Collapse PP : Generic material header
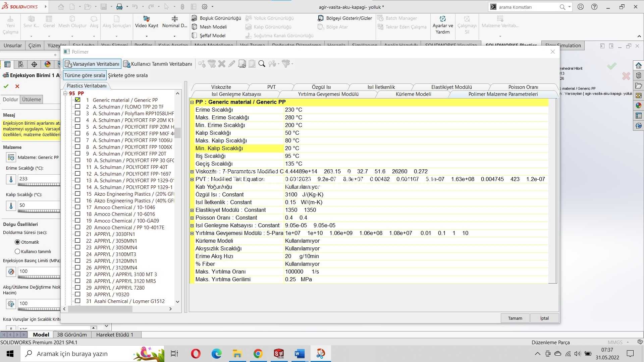Image resolution: width=644 pixels, height=362 pixels. (192, 102)
